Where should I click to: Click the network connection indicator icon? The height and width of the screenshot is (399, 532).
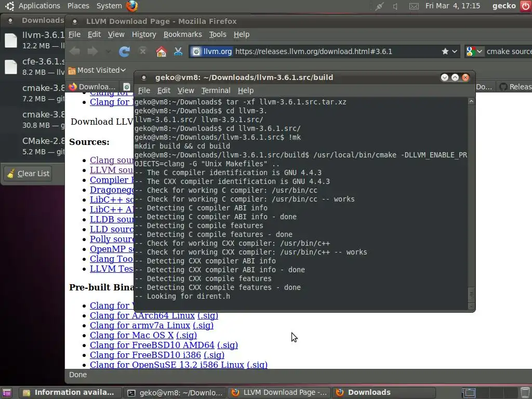tap(379, 6)
